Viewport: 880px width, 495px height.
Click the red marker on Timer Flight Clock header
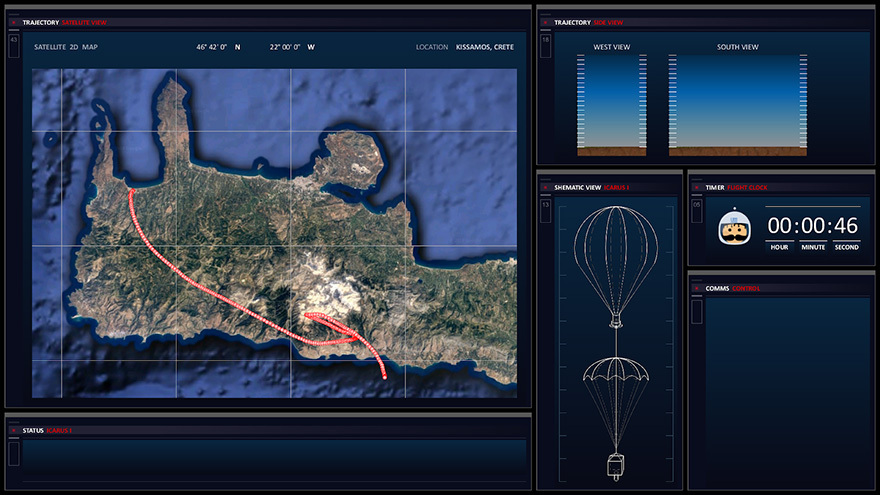tap(696, 186)
